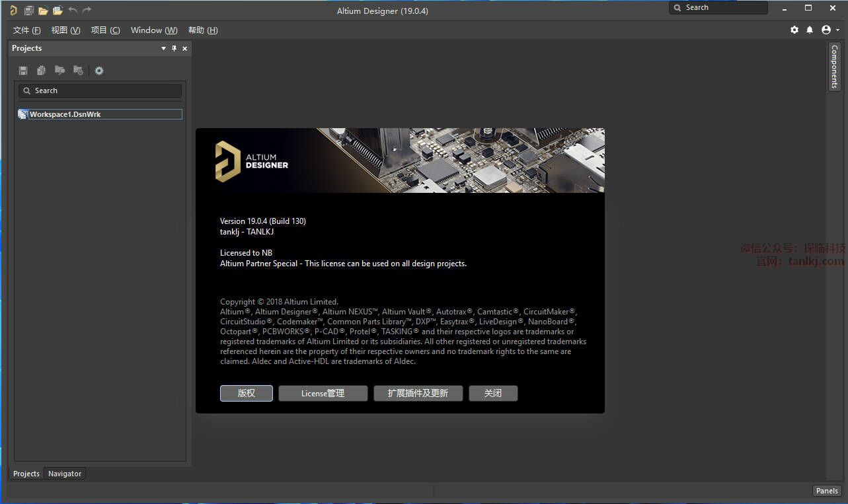Open the 项目 (C) menu

(106, 30)
